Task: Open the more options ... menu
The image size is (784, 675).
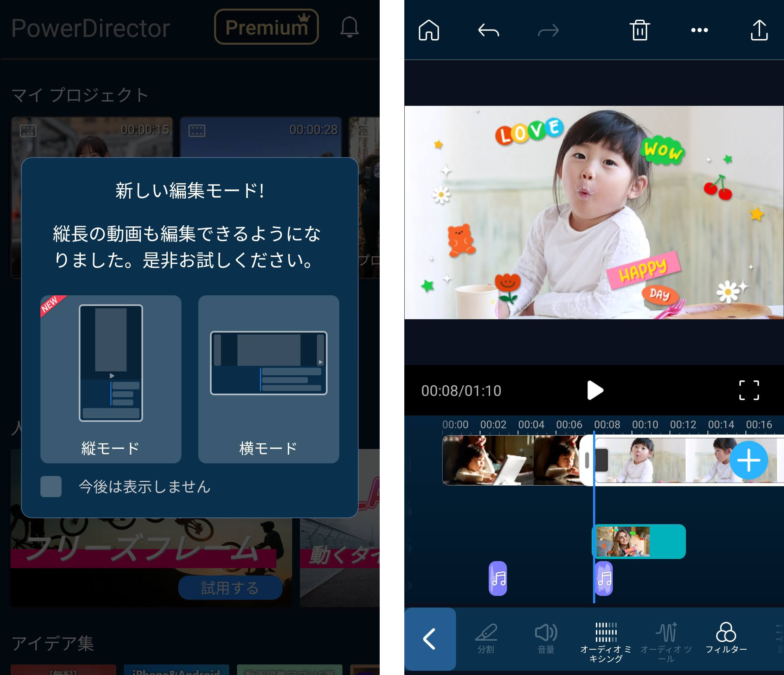Action: [699, 31]
